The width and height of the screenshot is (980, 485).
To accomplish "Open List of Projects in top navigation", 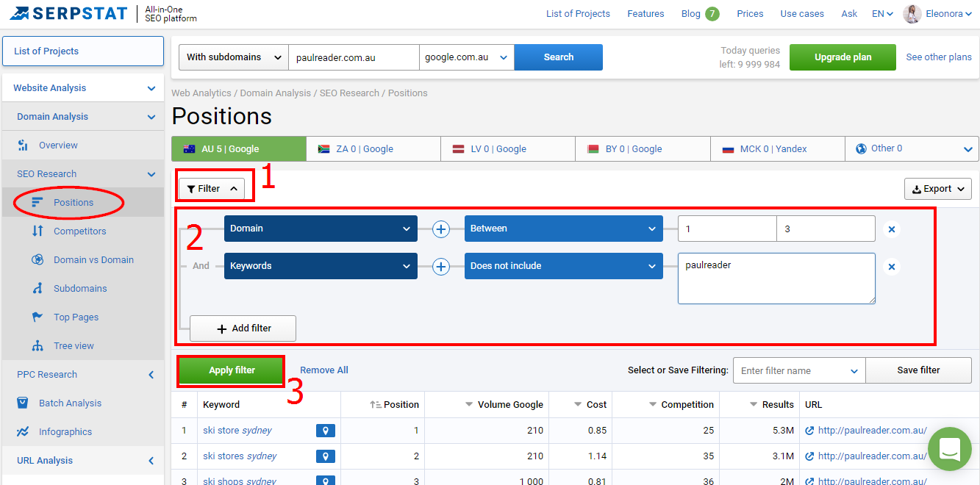I will pyautogui.click(x=579, y=14).
